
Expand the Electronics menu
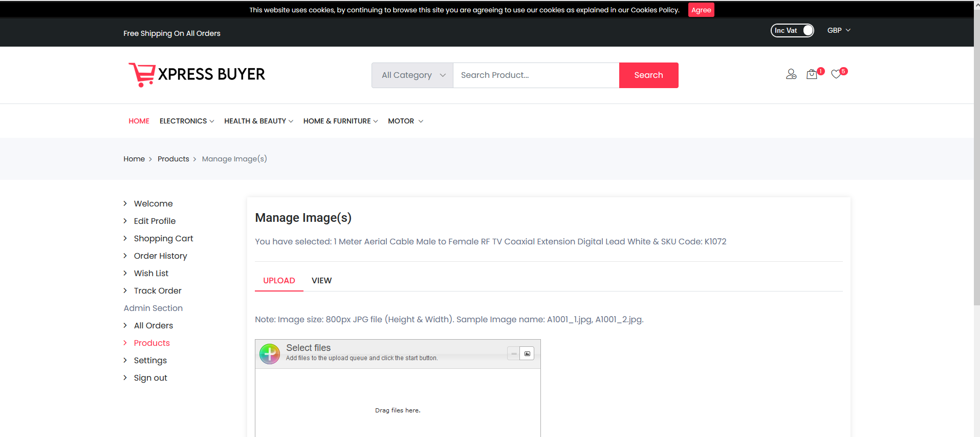187,121
